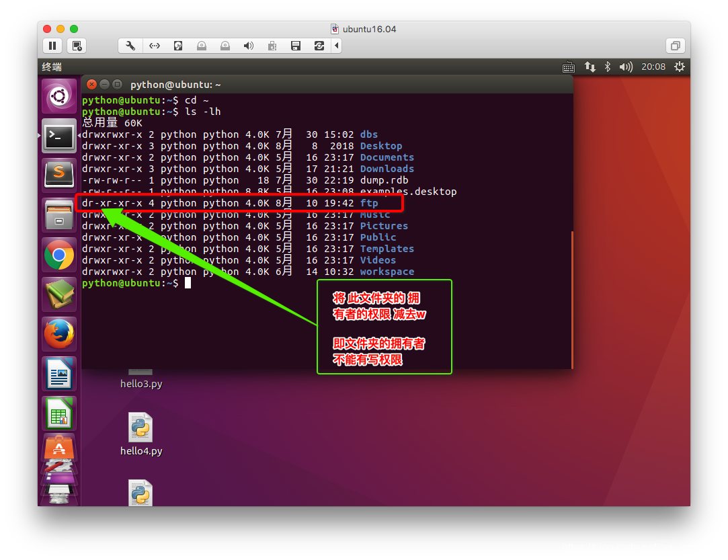728x560 pixels.
Task: Launch Firefox from the launcher
Action: click(59, 334)
